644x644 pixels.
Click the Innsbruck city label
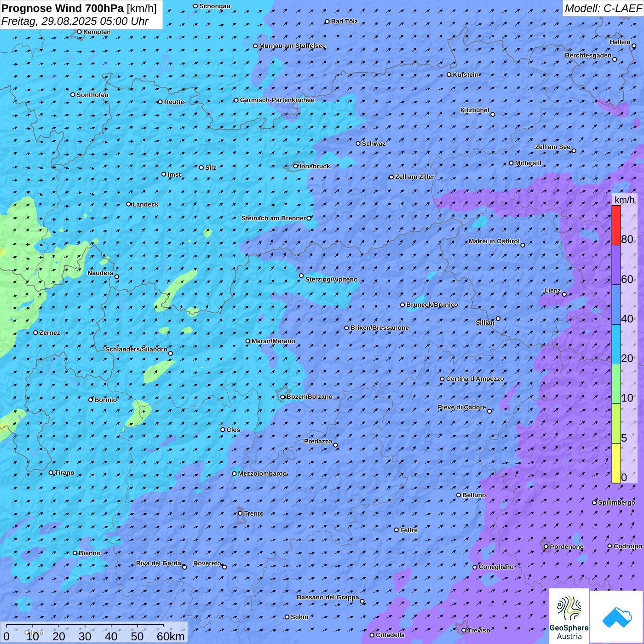[315, 166]
